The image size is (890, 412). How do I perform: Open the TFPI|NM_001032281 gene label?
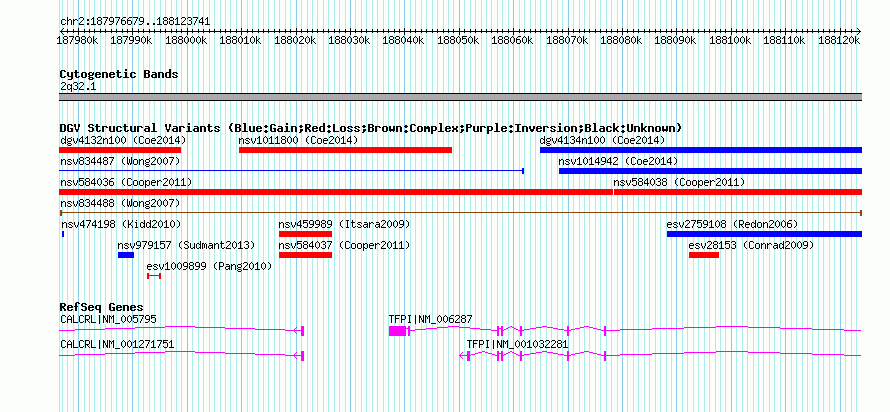point(517,344)
